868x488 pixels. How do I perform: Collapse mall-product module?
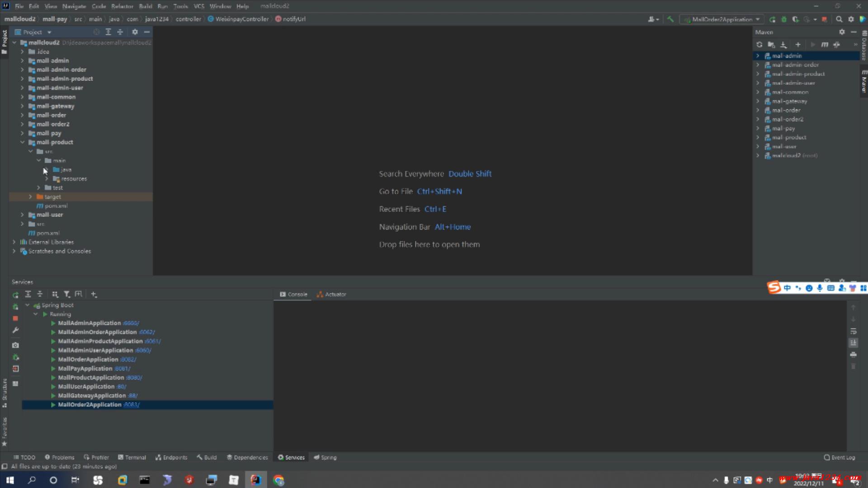tap(22, 142)
